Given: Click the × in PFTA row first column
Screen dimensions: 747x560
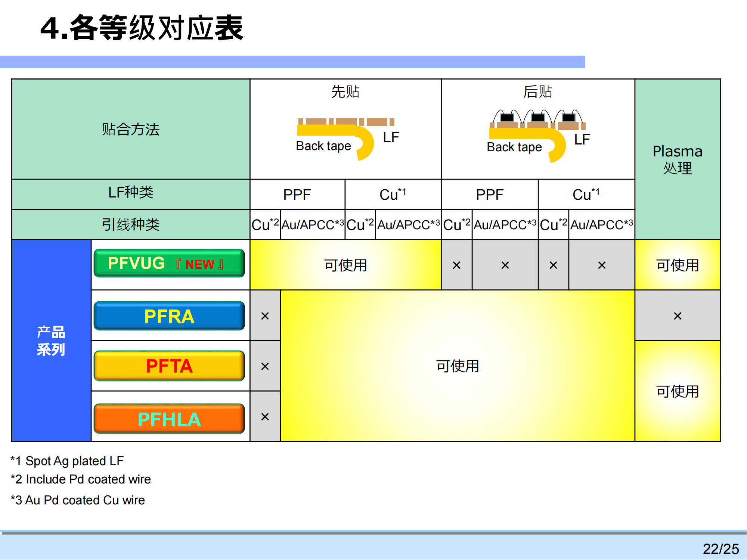Looking at the screenshot, I should [265, 366].
